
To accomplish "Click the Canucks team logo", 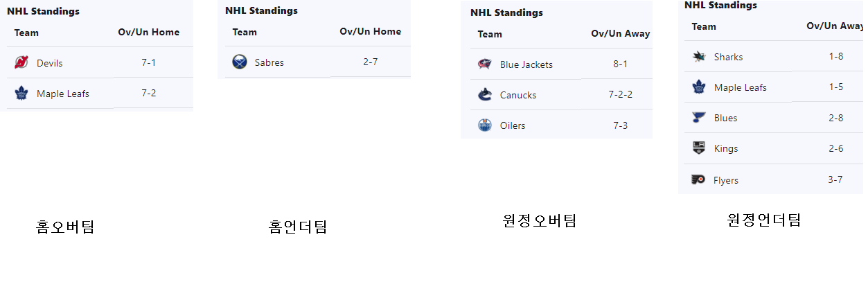I will tap(484, 95).
